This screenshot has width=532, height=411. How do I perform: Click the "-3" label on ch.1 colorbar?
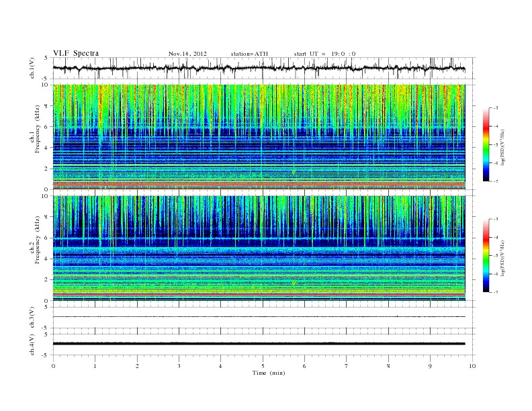coord(496,108)
